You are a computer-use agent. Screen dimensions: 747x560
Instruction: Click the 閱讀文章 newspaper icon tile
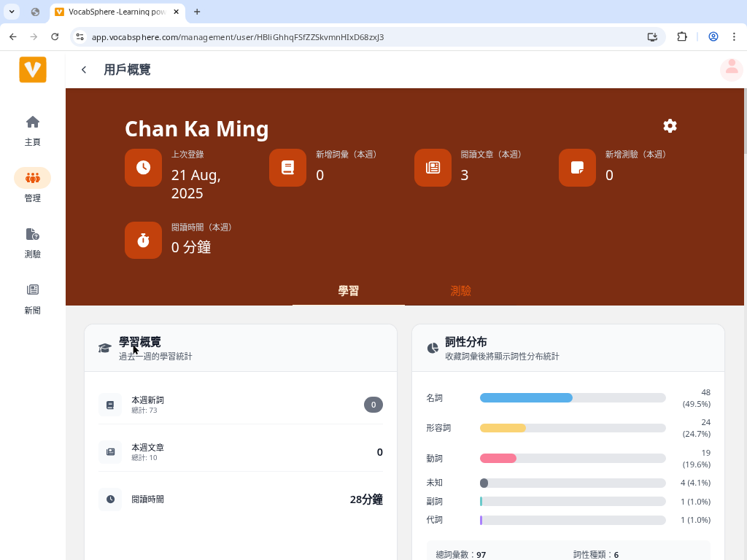(x=433, y=168)
